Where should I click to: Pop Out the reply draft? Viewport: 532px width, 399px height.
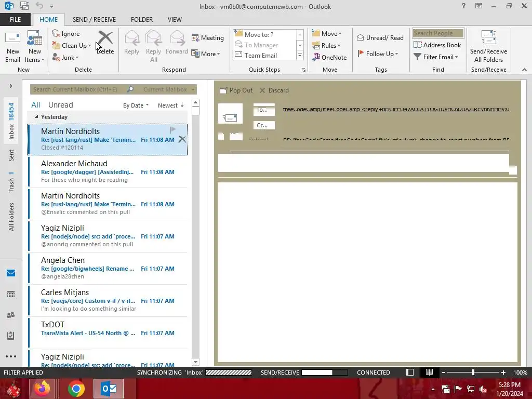pyautogui.click(x=236, y=90)
